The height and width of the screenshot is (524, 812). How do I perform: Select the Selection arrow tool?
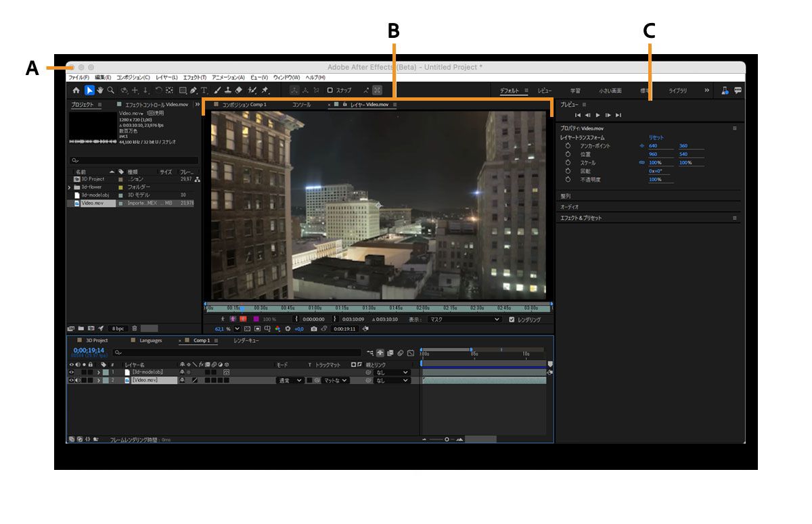(x=89, y=90)
